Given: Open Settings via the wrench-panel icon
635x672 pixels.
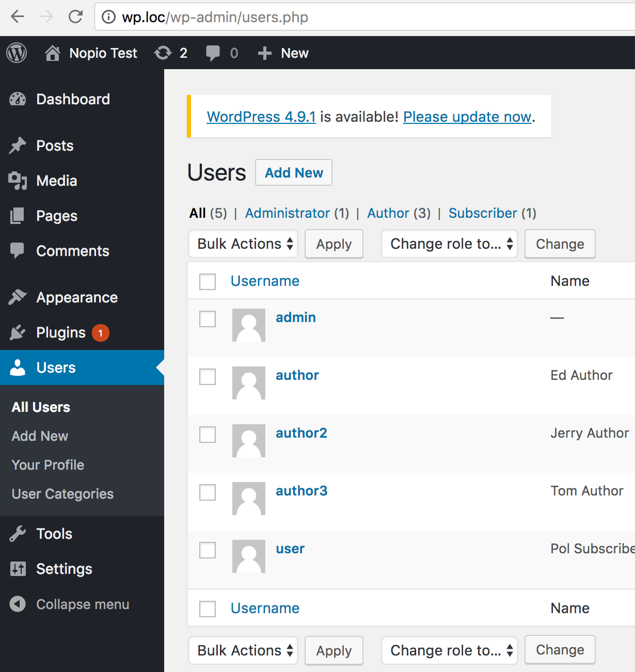Looking at the screenshot, I should (18, 569).
